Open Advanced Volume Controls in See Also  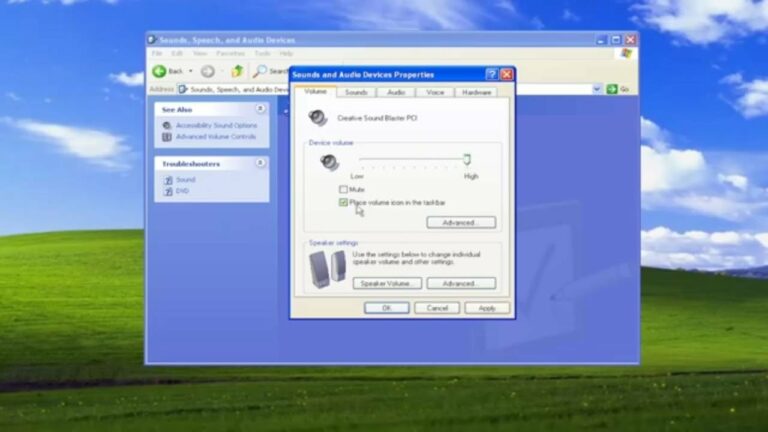(x=216, y=137)
